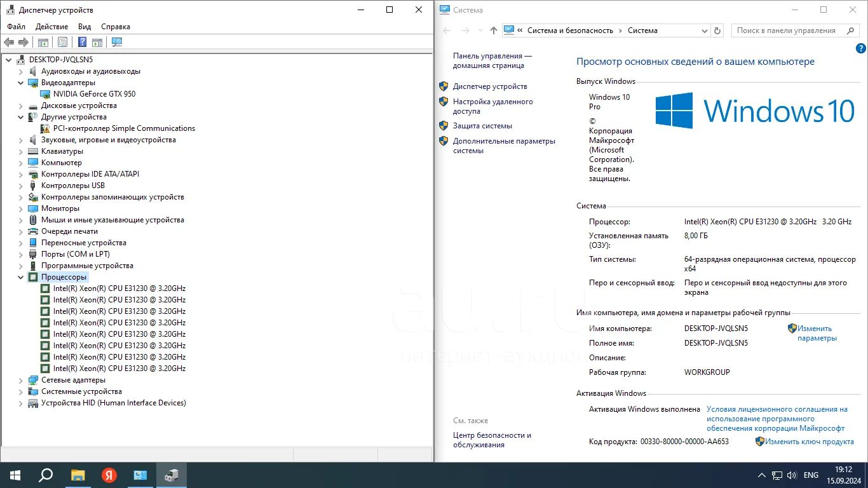Viewport: 868px width, 488px height.
Task: Open the Вид menu
Action: (x=85, y=27)
